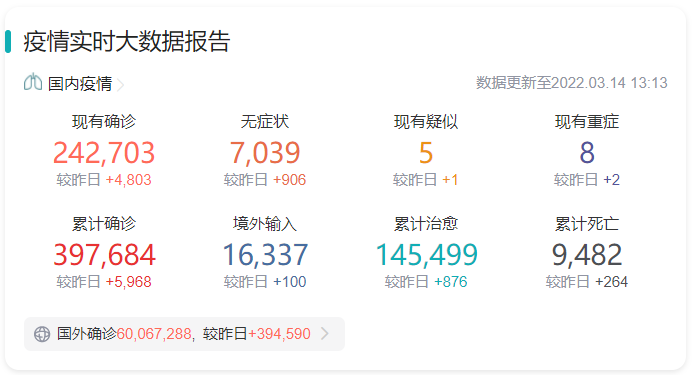Image resolution: width=693 pixels, height=375 pixels.
Task: Click the +906 daily change
Action: pos(289,180)
